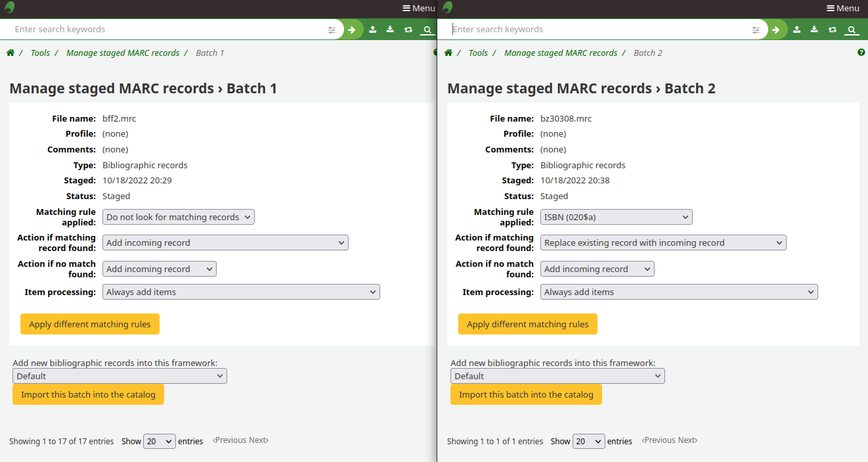868x462 pixels.
Task: Open the Menu in the Batch 2 pane
Action: [x=842, y=8]
